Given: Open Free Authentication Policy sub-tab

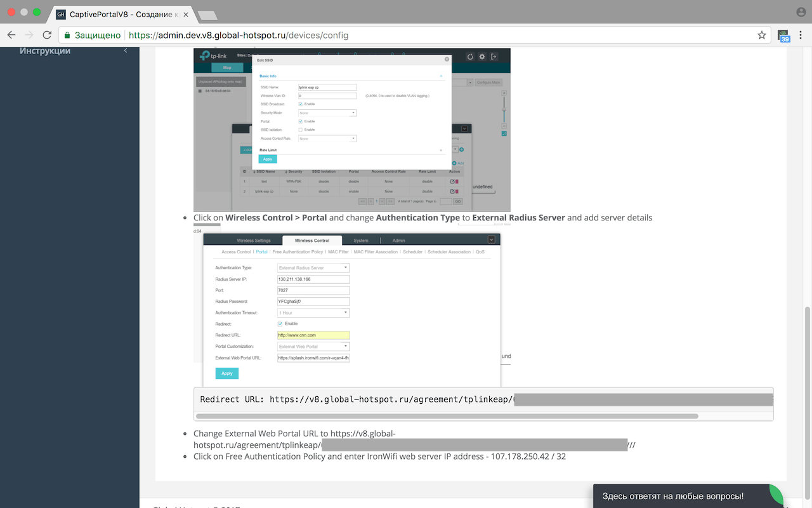Looking at the screenshot, I should 298,252.
